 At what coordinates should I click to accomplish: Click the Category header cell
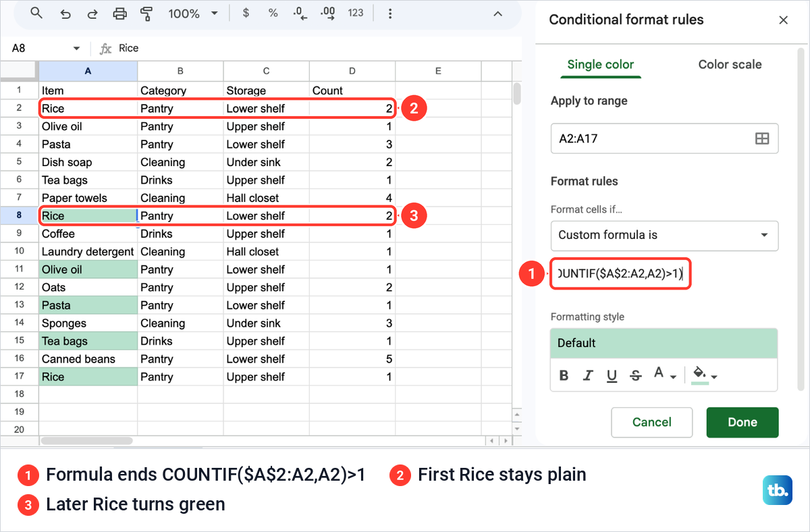pyautogui.click(x=180, y=90)
